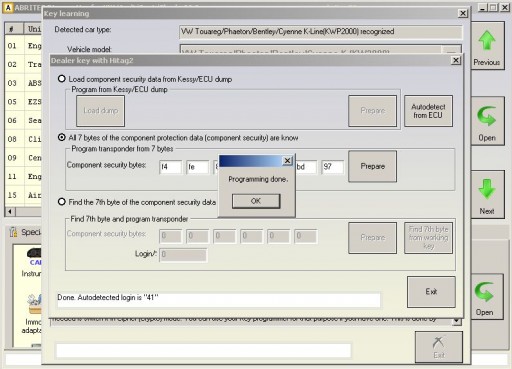512x369 pixels.
Task: Select unit row 15 Air in main window
Action: (x=23, y=195)
